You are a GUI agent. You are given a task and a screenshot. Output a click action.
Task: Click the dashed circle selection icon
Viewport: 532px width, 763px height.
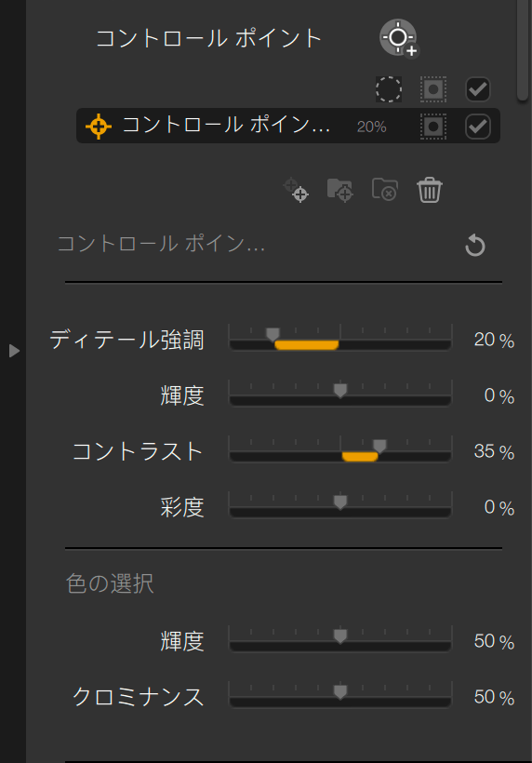pyautogui.click(x=389, y=89)
